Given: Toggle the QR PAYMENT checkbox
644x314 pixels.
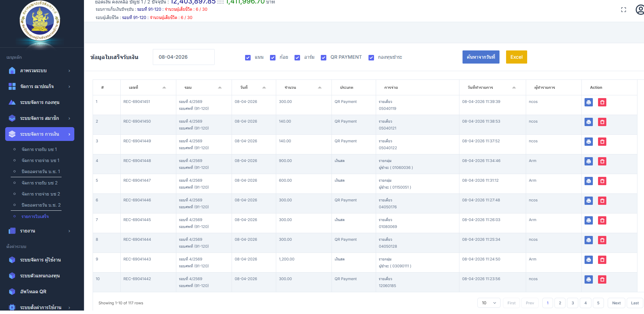Looking at the screenshot, I should 324,58.
